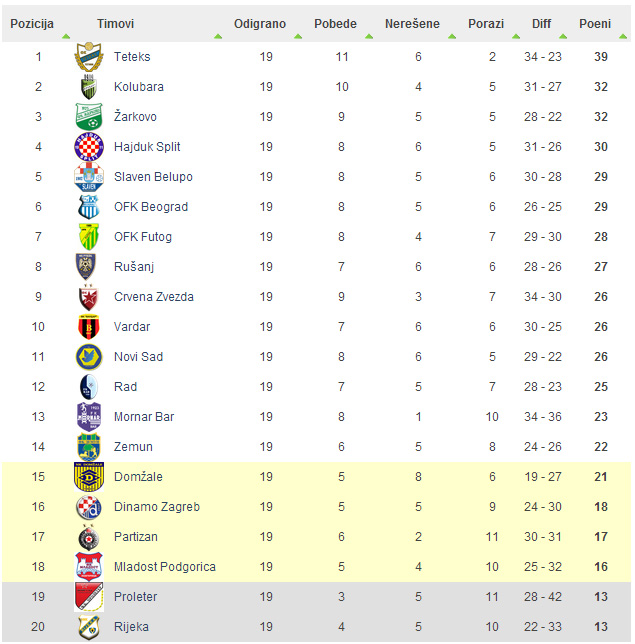
Task: Open the Crvena Zvezda star crest
Action: [x=89, y=297]
